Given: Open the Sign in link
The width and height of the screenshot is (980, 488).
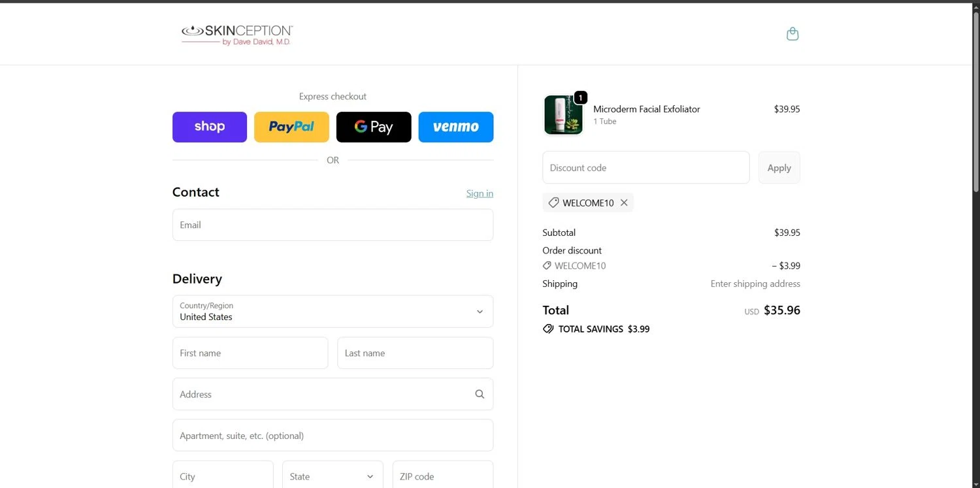Looking at the screenshot, I should 480,193.
